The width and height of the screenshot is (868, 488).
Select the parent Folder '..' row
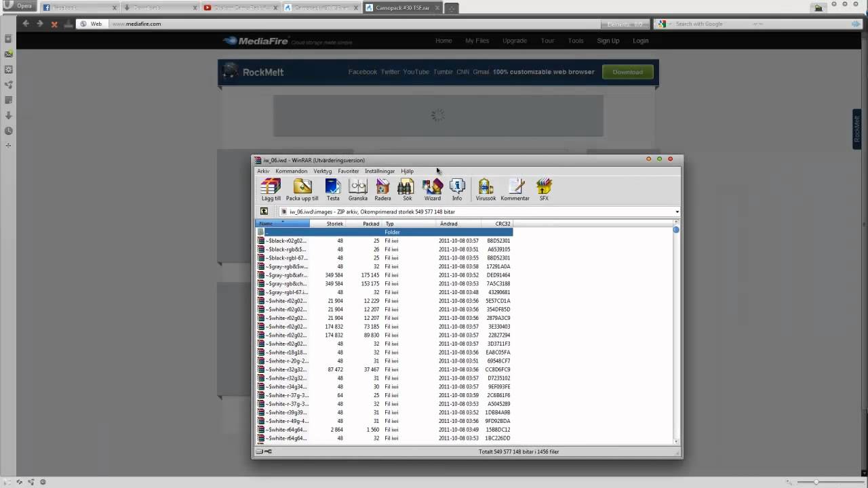point(384,232)
